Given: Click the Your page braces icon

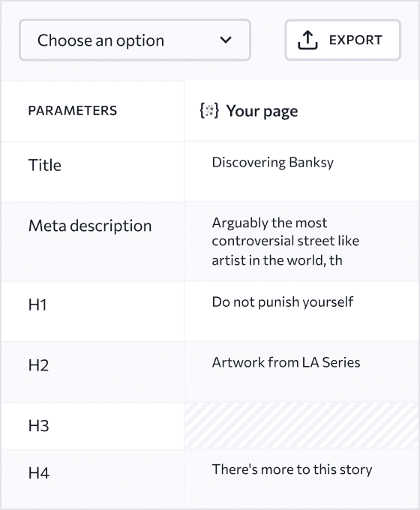Looking at the screenshot, I should 209,110.
